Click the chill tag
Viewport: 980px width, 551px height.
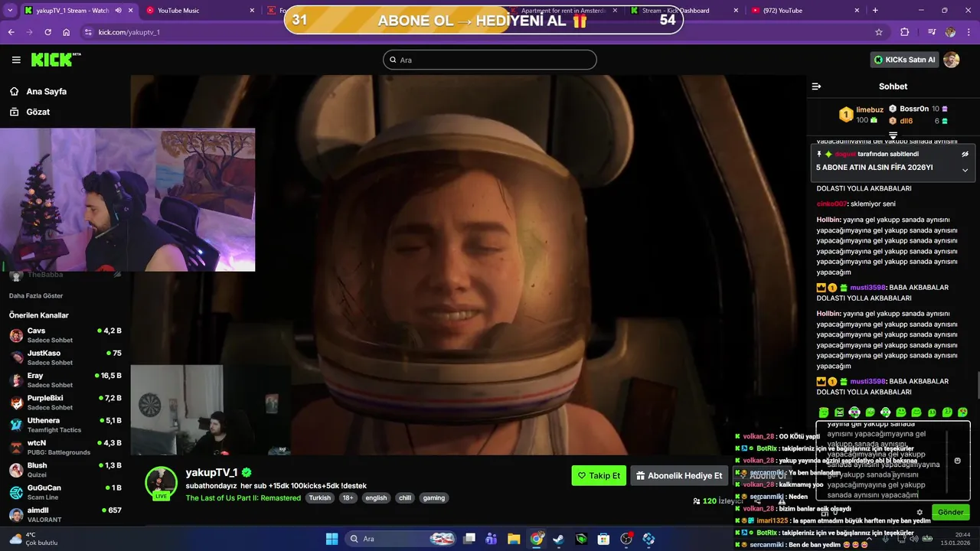pos(405,497)
